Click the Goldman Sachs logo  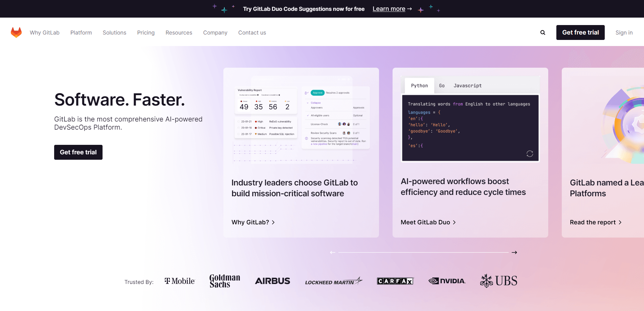(x=225, y=281)
